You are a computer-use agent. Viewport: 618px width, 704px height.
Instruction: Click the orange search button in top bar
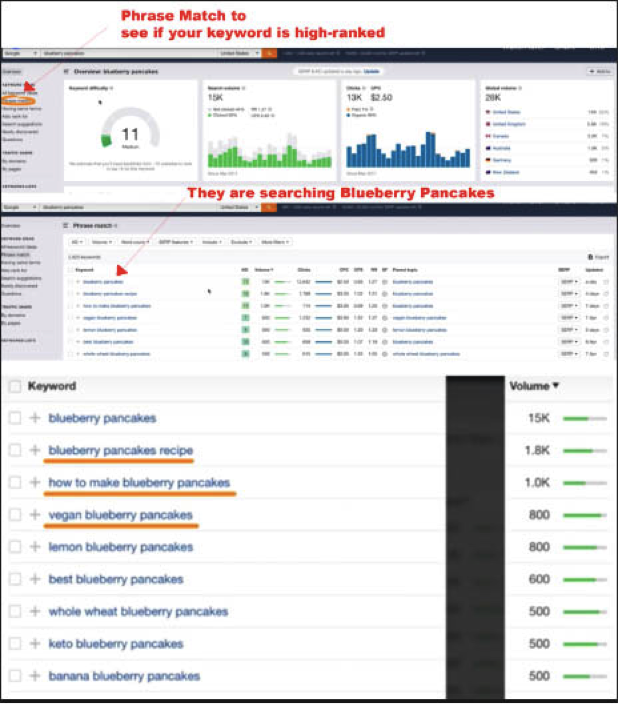[x=268, y=53]
